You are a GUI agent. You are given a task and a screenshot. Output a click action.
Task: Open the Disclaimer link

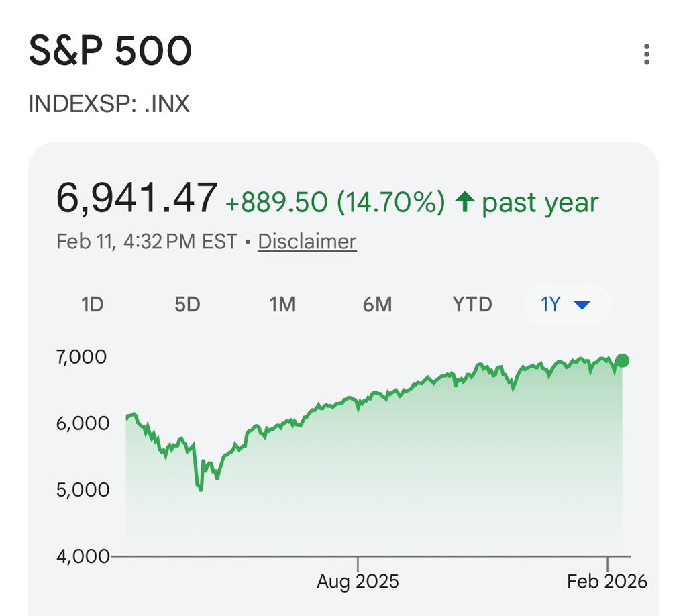click(x=307, y=242)
